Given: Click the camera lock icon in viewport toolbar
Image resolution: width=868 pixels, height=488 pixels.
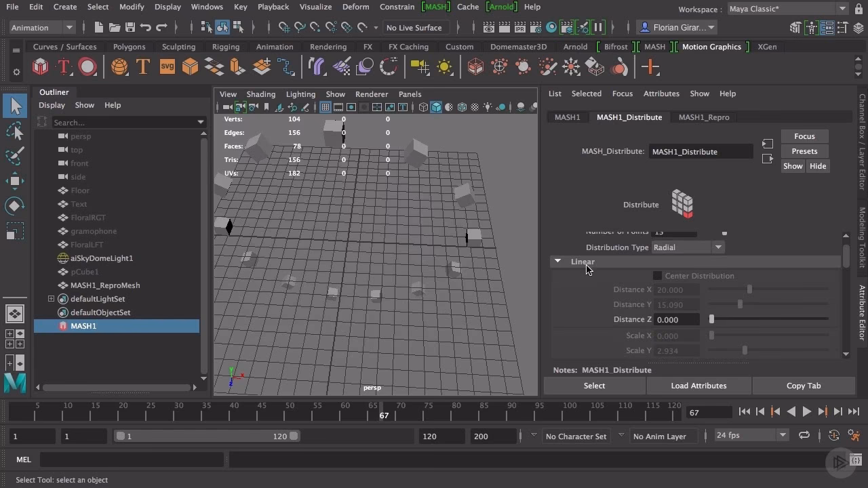Looking at the screenshot, I should click(x=240, y=107).
